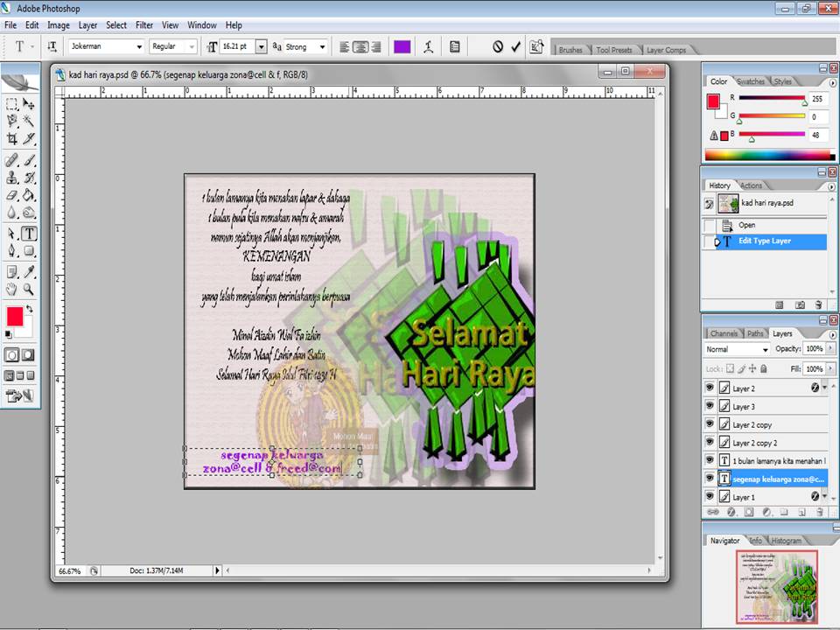Click the purple text color swatch
840x630 pixels.
[402, 47]
